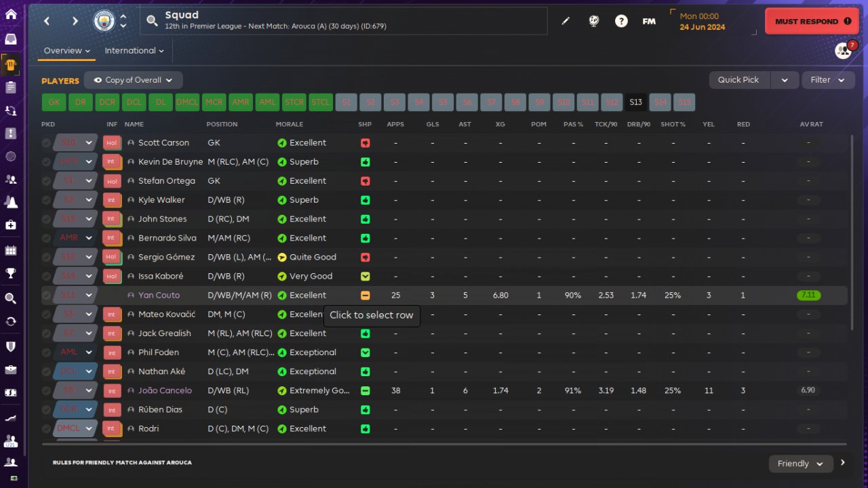This screenshot has height=488, width=868.
Task: Switch to the International tab
Action: pyautogui.click(x=134, y=51)
